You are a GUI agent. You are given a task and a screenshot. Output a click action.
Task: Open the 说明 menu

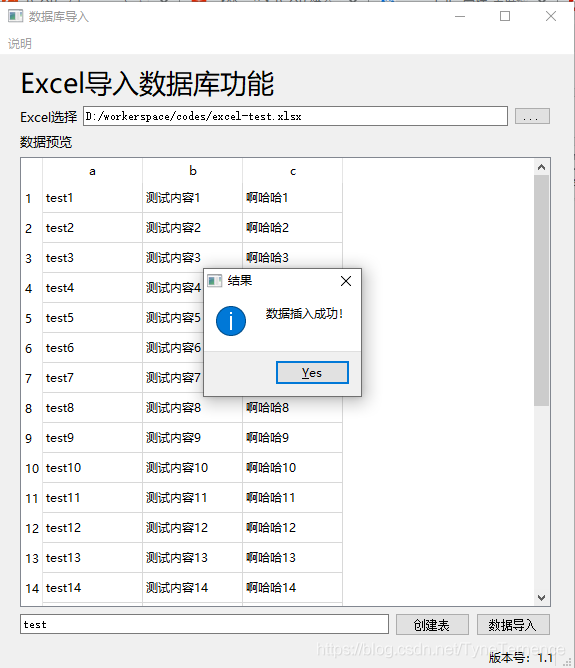coord(20,43)
